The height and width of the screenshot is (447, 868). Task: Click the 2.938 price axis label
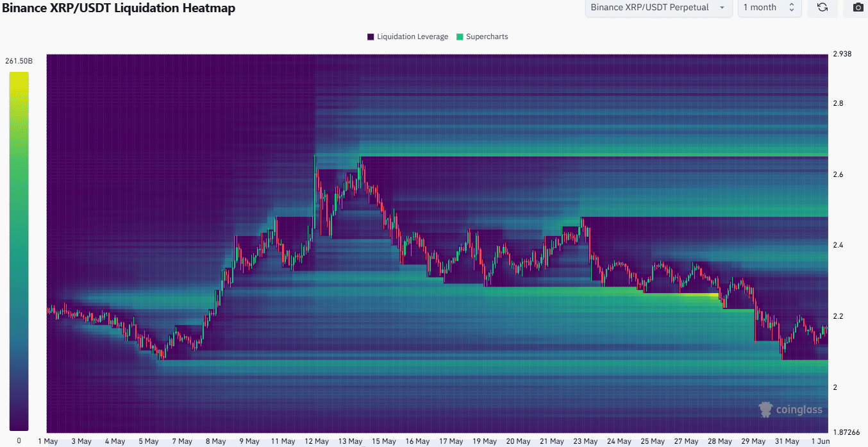tap(842, 54)
